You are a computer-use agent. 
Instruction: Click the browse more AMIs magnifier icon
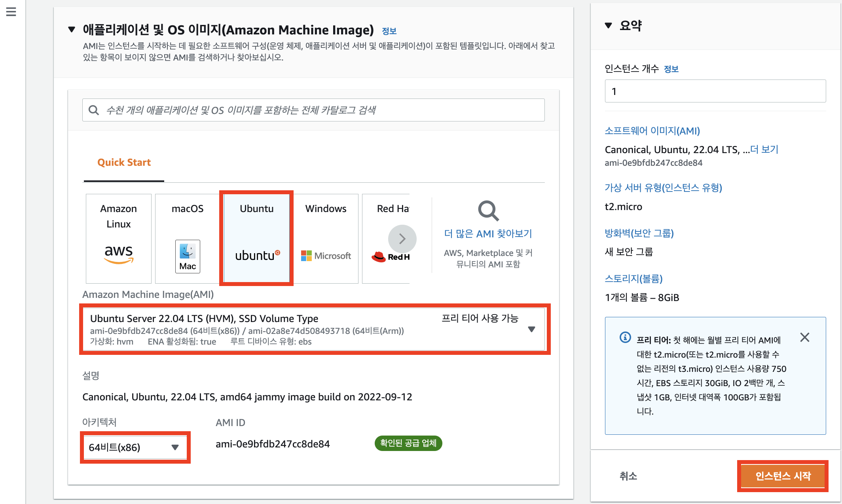[x=488, y=211]
